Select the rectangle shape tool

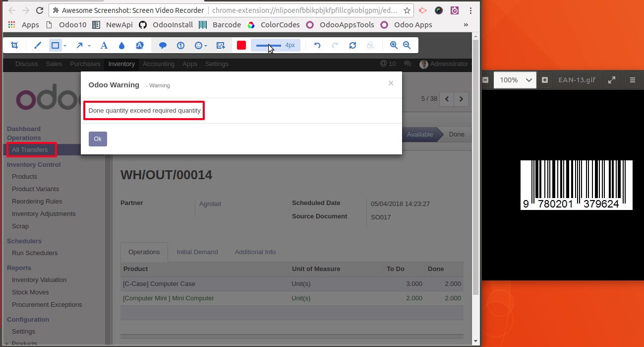point(56,45)
